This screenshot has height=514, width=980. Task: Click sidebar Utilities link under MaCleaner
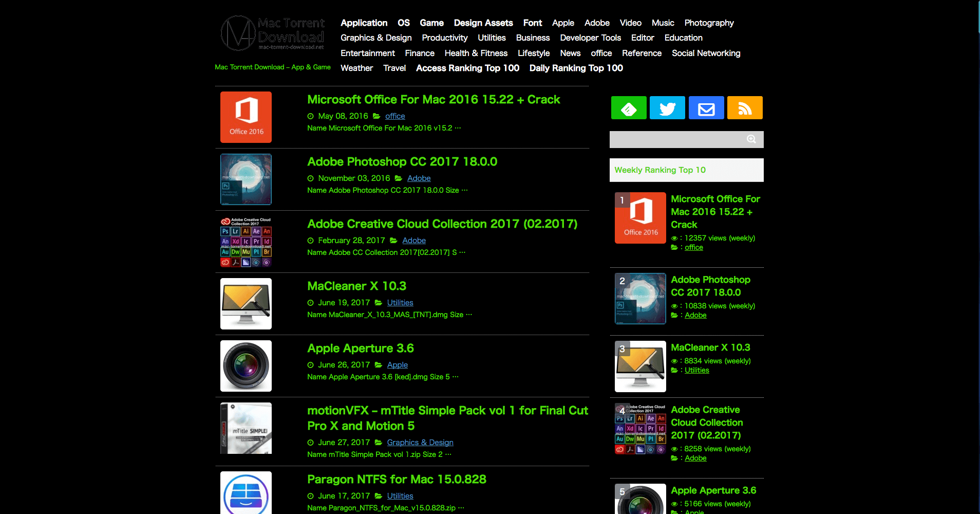pyautogui.click(x=696, y=370)
